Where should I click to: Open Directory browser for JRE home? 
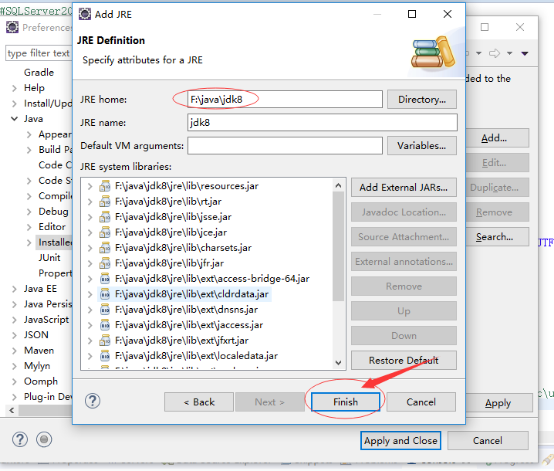(422, 100)
